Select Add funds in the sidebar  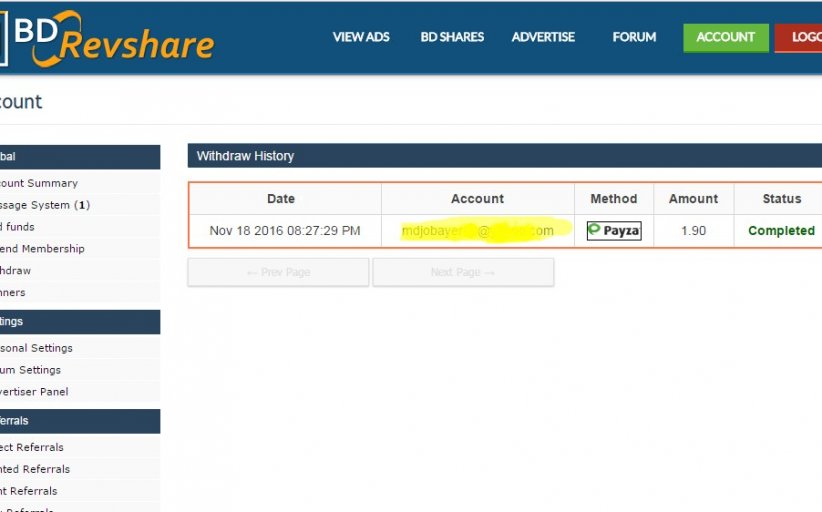pos(18,227)
